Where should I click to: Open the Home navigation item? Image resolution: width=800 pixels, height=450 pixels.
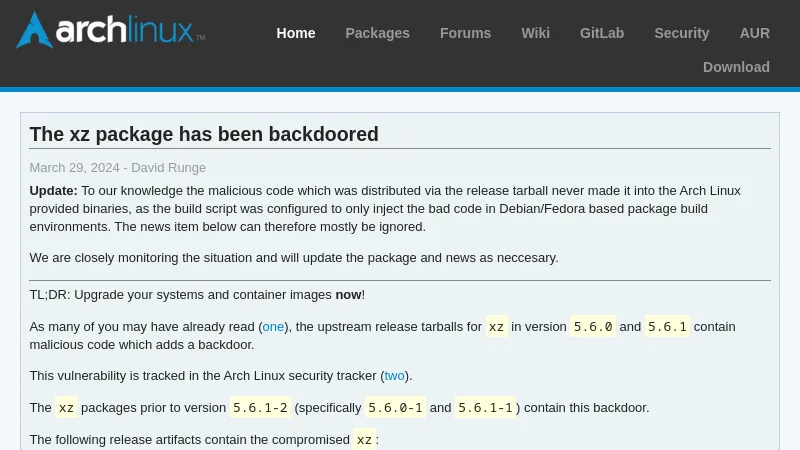(x=296, y=33)
